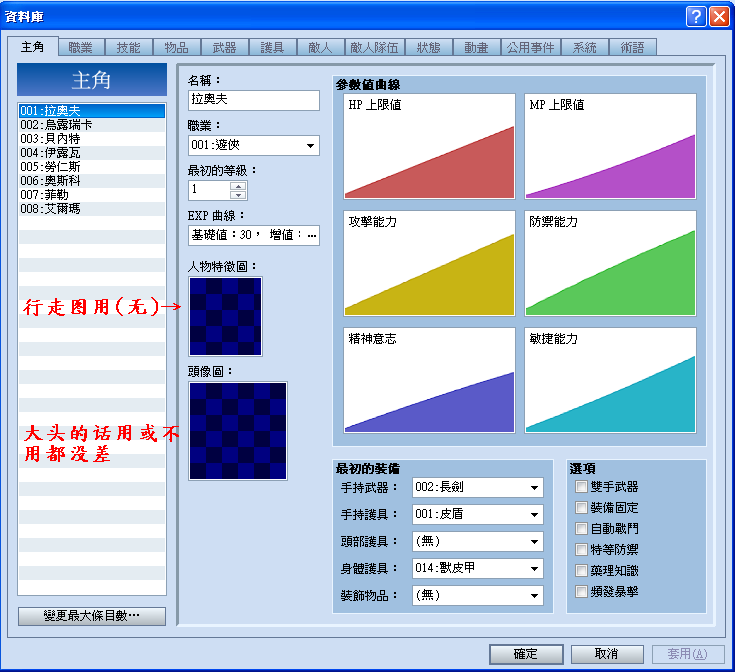Open the 防禦能力 curve graph

610,263
